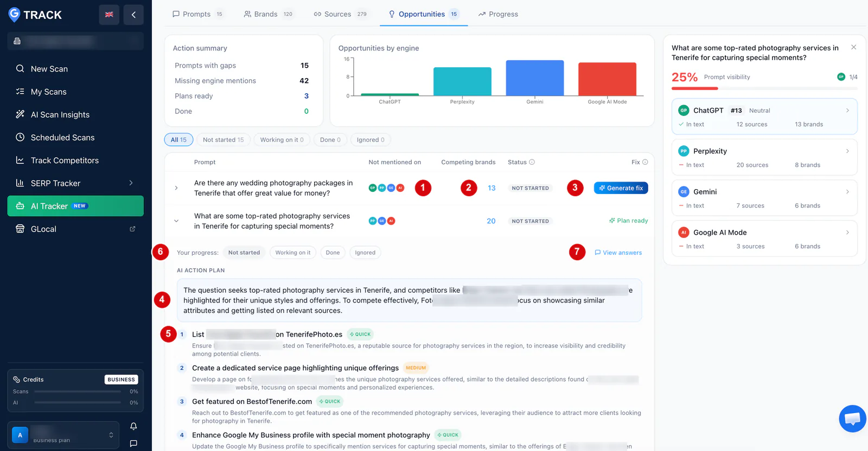
Task: Open the live chat bubble widget
Action: point(852,418)
